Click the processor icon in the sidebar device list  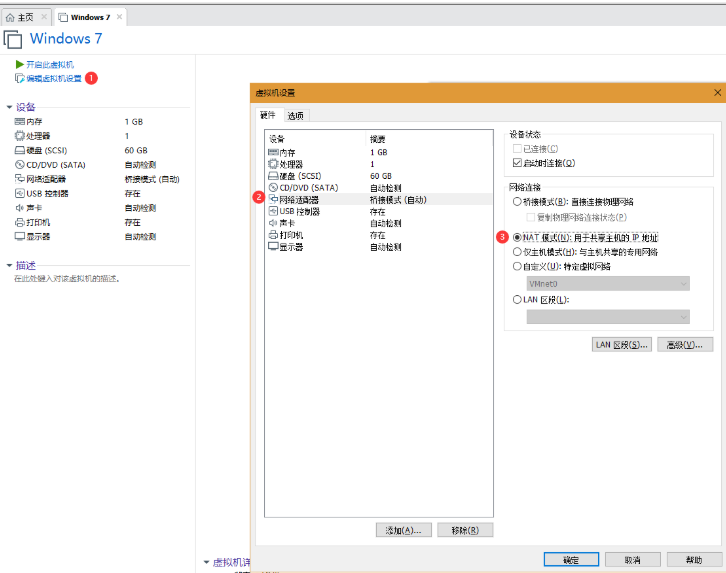[19, 136]
